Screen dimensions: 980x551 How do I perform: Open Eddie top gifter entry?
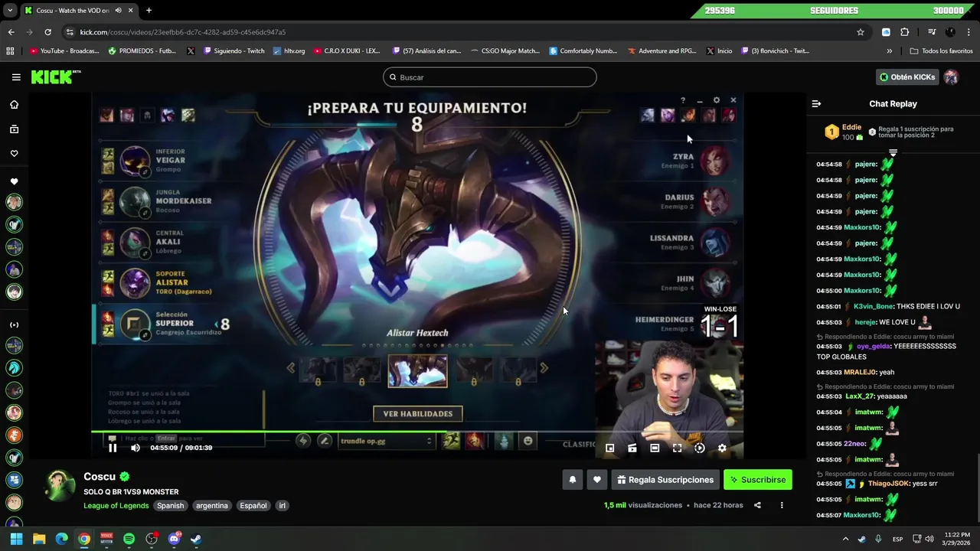(x=843, y=132)
